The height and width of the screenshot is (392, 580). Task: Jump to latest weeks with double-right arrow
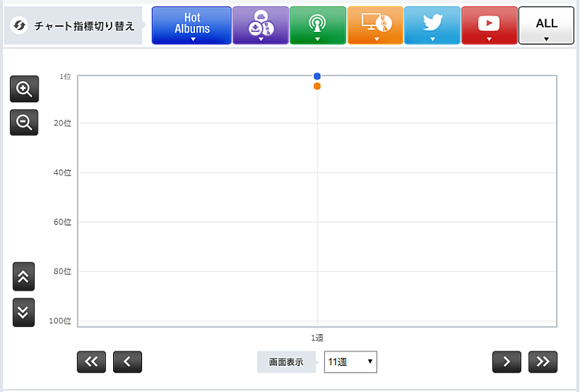(x=543, y=362)
